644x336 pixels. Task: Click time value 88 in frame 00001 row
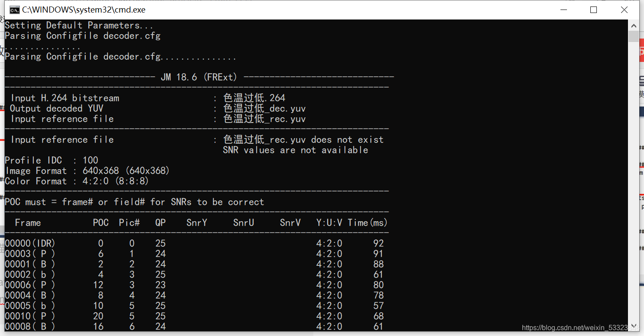click(x=379, y=264)
